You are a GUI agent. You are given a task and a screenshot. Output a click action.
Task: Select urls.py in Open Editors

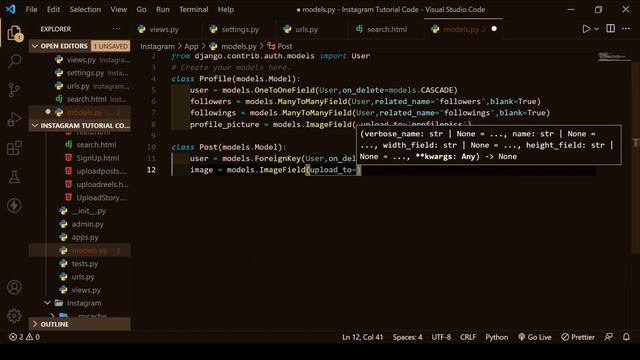coord(80,86)
